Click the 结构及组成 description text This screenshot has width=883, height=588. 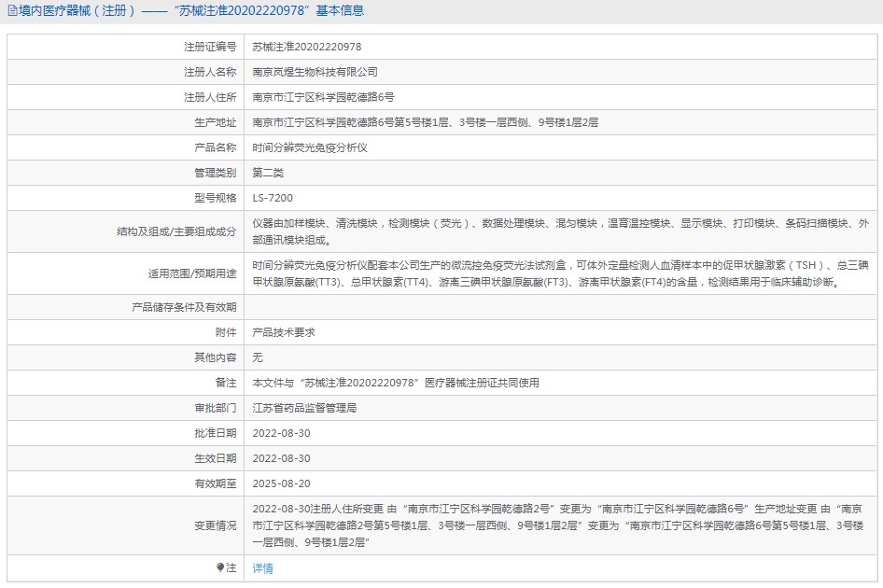[x=560, y=231]
